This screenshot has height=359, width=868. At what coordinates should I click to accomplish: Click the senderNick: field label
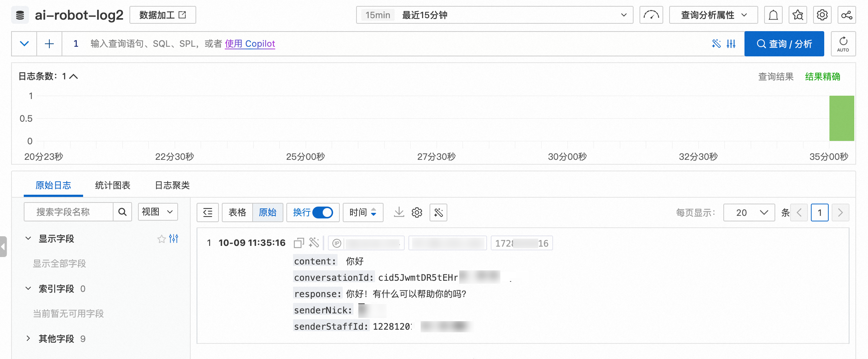tap(323, 310)
